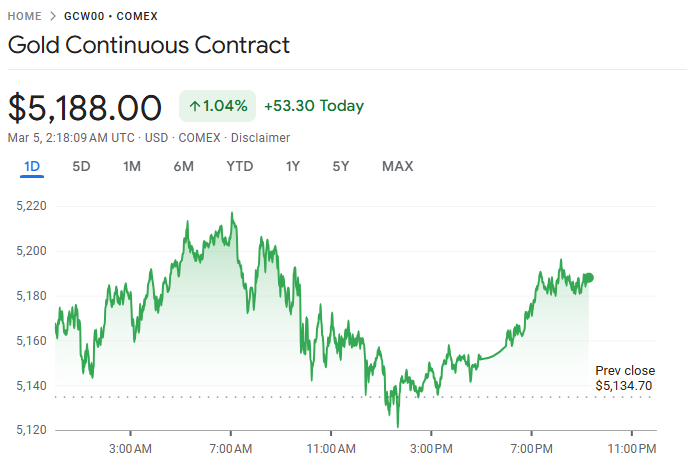Click the green up-arrow in the percent badge
687x468 pixels.
tap(195, 106)
